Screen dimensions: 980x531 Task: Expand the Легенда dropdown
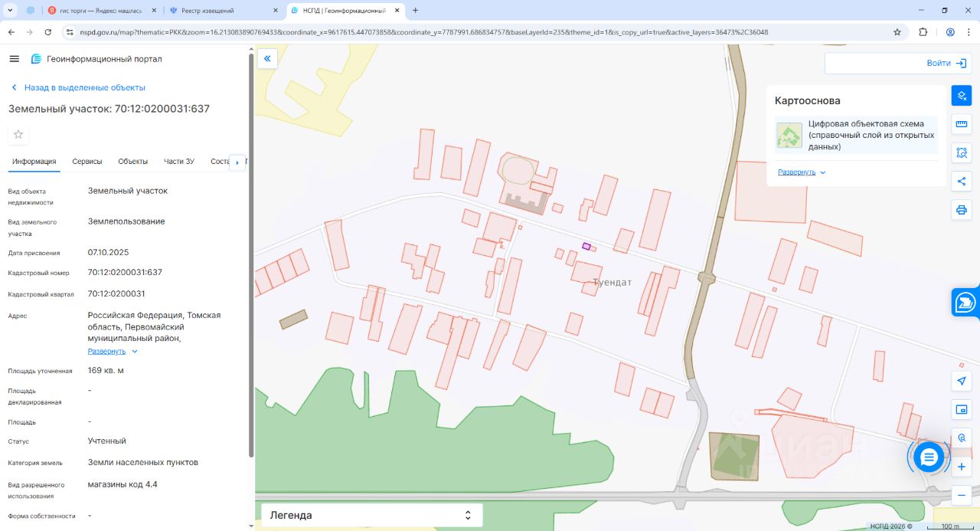(371, 515)
